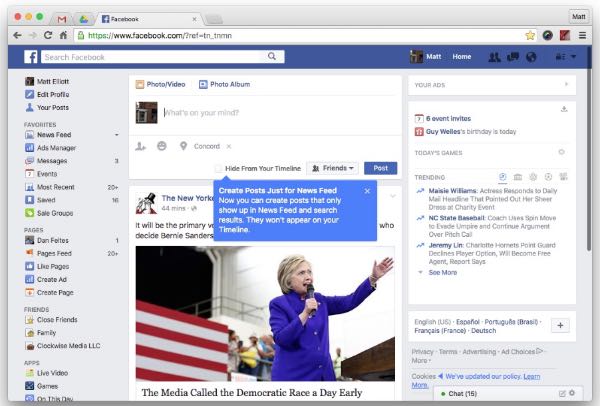Click the 6 event invites link
The height and width of the screenshot is (406, 600).
pos(448,119)
